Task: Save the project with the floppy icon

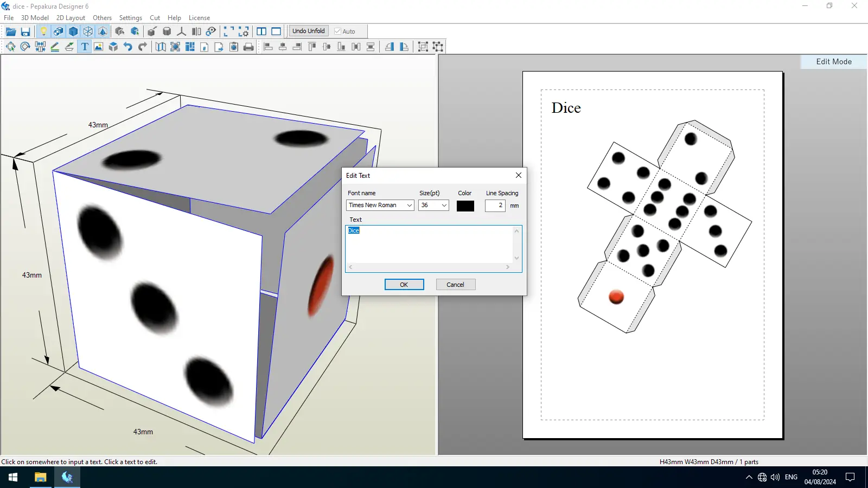Action: (25, 31)
